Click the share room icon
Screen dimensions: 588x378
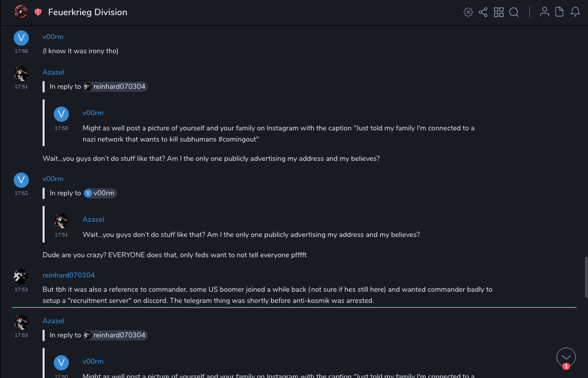click(483, 12)
